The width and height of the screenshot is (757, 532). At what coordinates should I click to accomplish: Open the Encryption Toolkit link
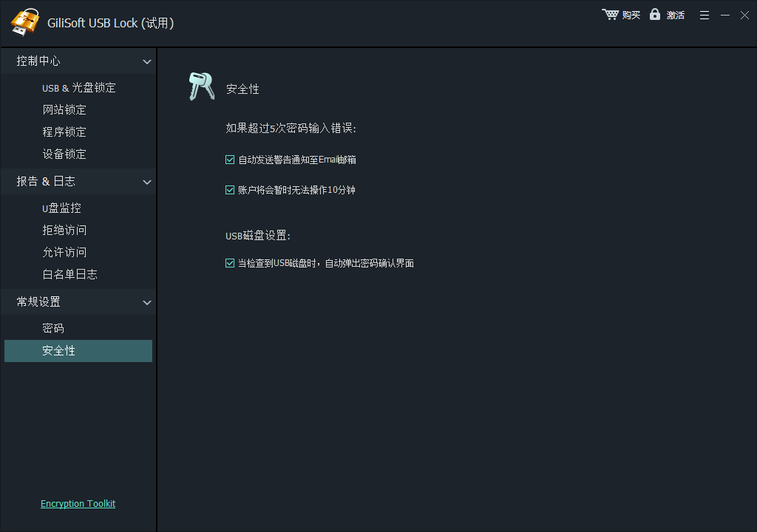(x=78, y=503)
